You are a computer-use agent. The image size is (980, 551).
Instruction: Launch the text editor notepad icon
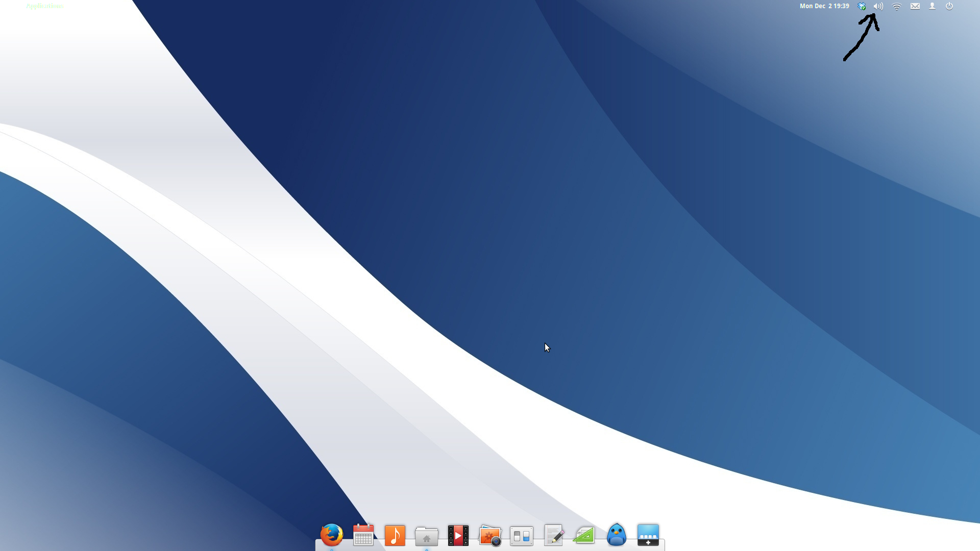554,536
